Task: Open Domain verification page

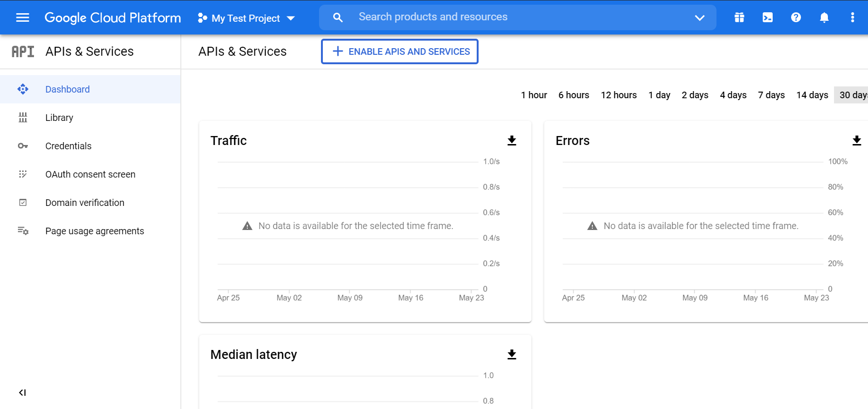Action: 90,203
